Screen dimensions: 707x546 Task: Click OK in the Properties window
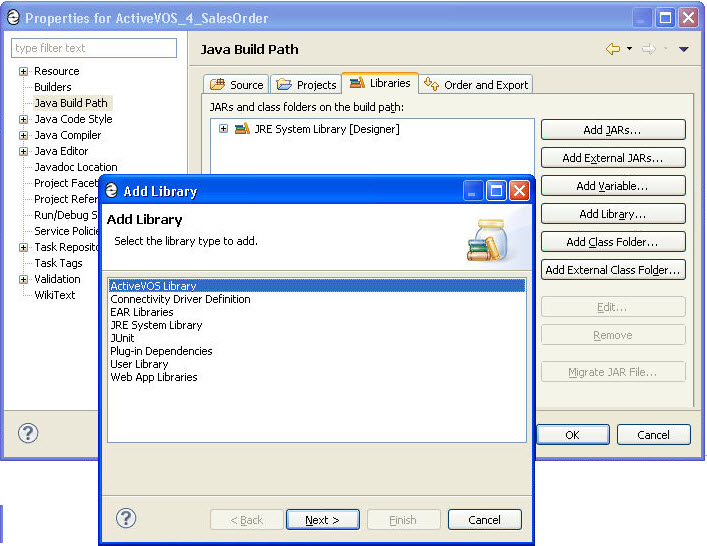(573, 435)
